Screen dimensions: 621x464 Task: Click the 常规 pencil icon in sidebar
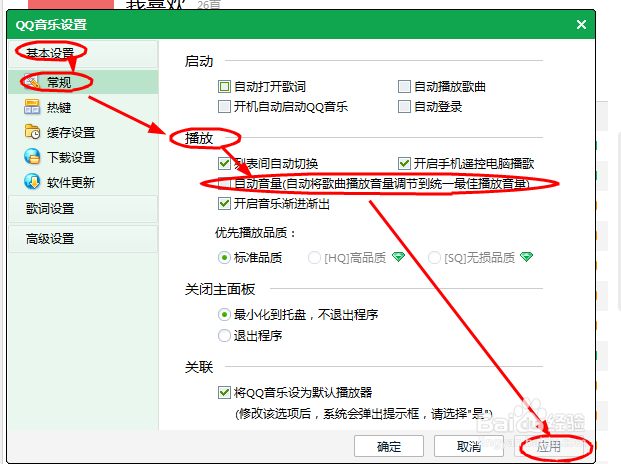(32, 82)
